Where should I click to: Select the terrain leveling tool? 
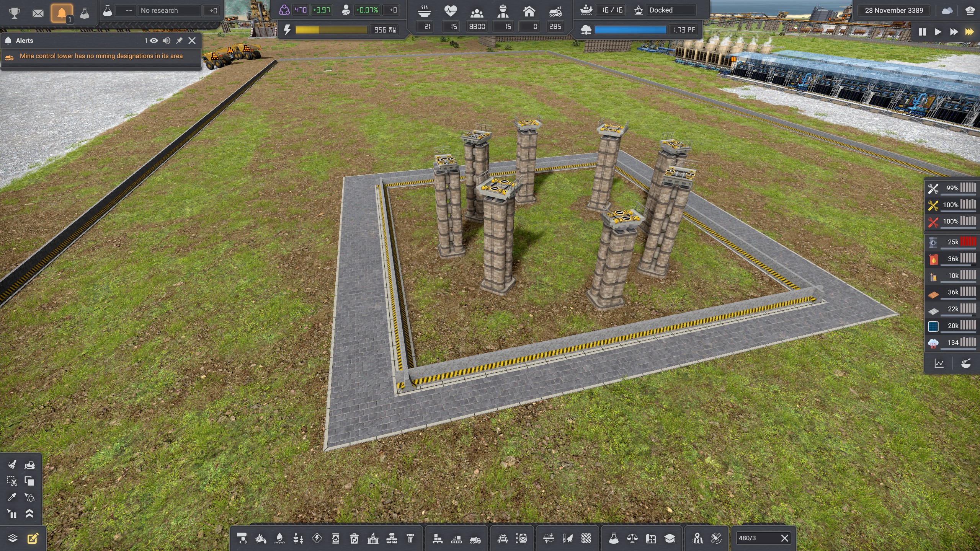coord(549,539)
